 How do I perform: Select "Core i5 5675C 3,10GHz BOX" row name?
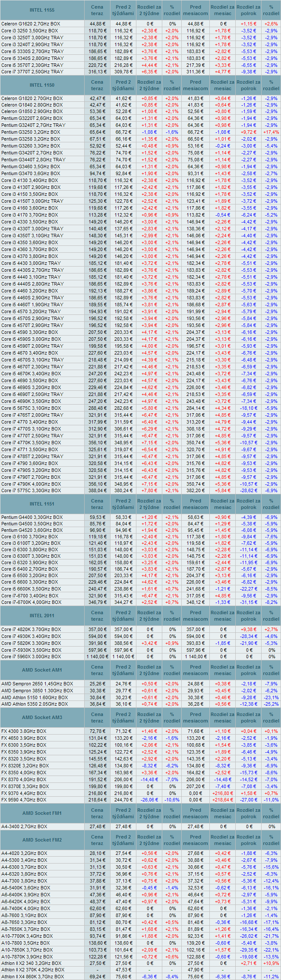[31, 408]
